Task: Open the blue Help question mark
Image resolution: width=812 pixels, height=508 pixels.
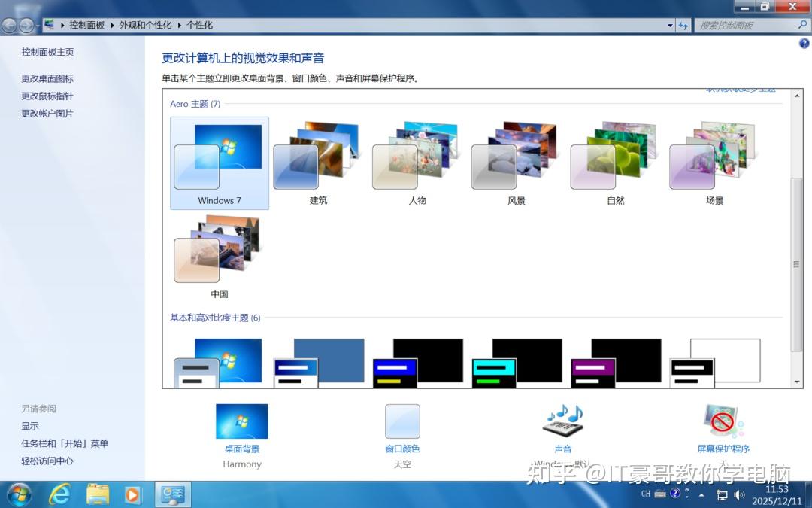Action: (x=804, y=44)
